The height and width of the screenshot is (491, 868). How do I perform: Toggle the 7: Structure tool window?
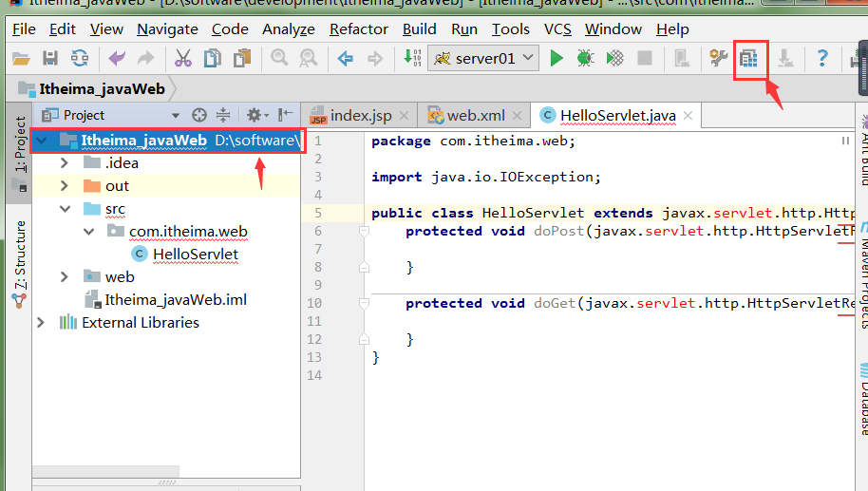pyautogui.click(x=20, y=263)
